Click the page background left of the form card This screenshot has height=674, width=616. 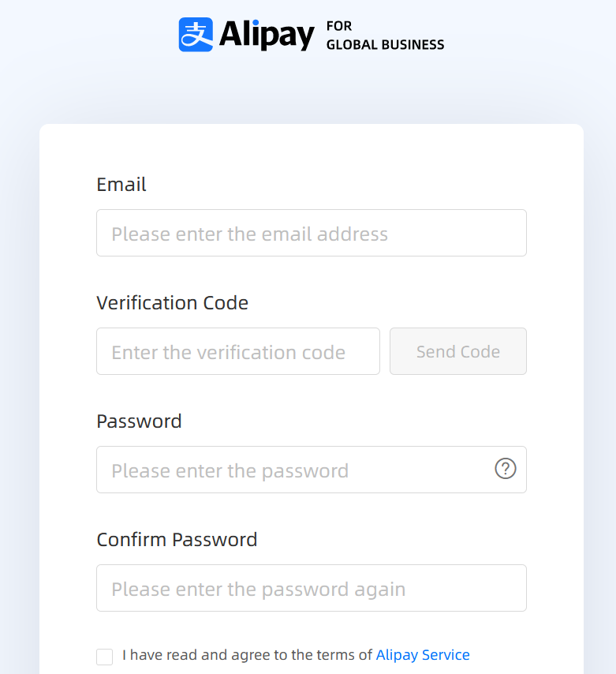[19, 395]
